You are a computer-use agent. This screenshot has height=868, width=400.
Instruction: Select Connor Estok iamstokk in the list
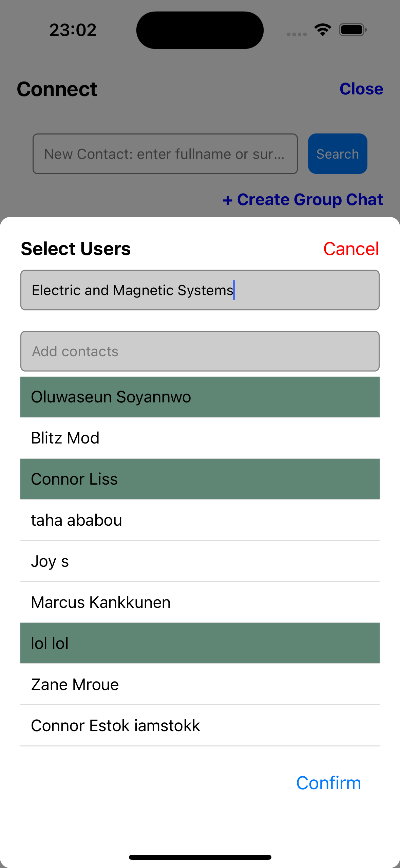coord(200,725)
